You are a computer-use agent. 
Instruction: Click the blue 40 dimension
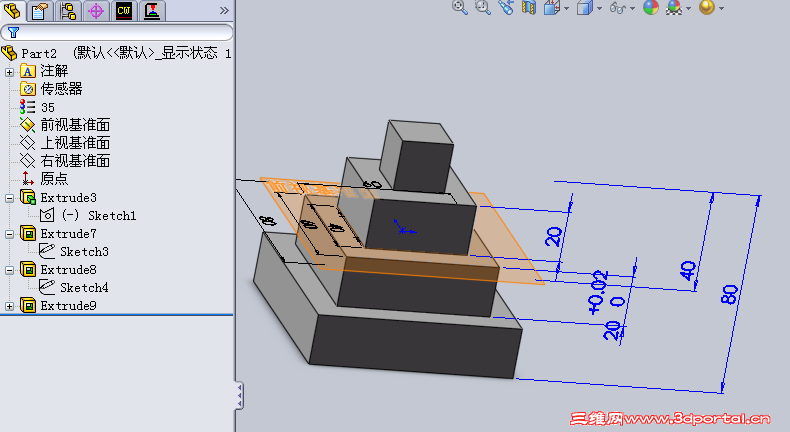click(688, 271)
